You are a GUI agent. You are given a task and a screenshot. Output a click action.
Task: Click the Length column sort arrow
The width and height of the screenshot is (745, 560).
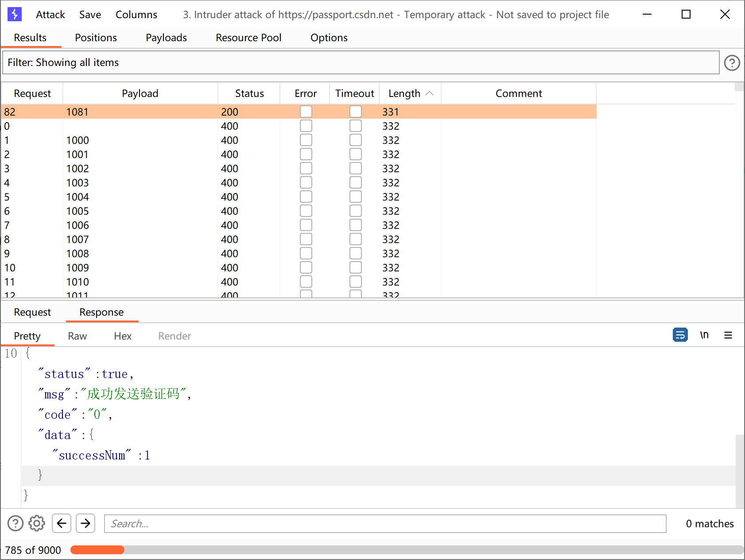[x=429, y=93]
